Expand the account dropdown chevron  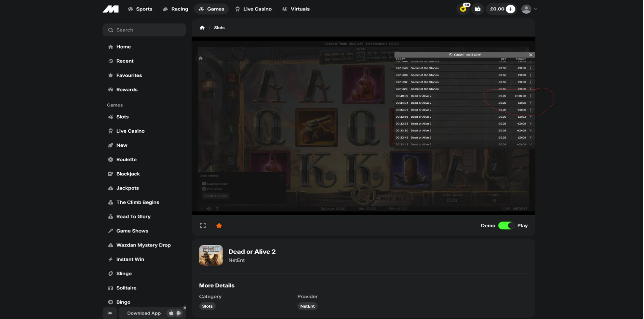click(536, 9)
